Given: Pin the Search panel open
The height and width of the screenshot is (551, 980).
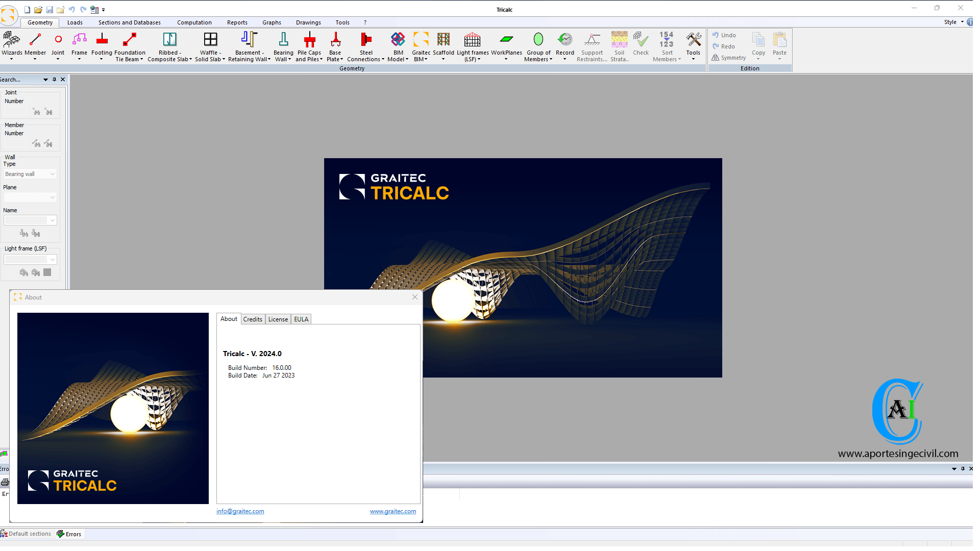Looking at the screenshot, I should (x=54, y=79).
